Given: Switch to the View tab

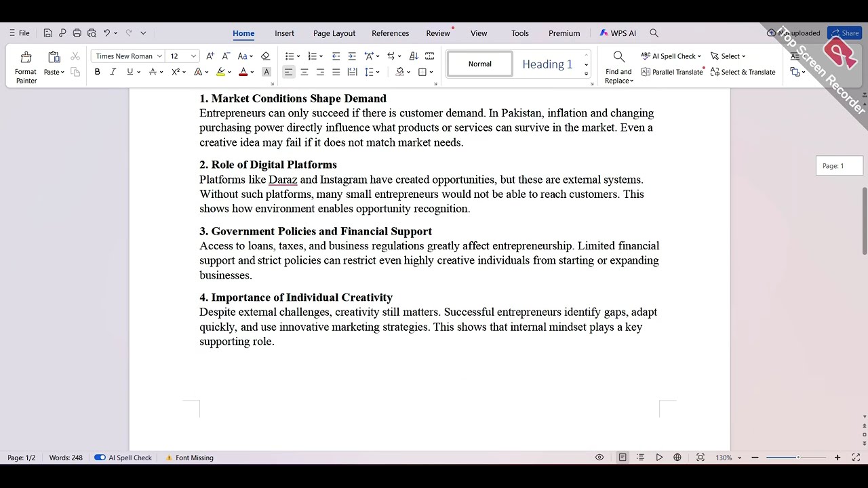Looking at the screenshot, I should tap(479, 33).
